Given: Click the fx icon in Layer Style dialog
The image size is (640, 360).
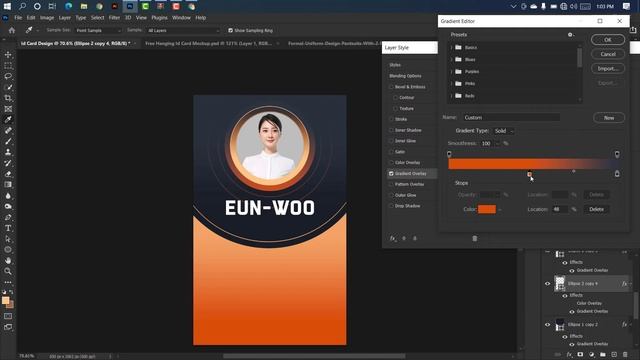Looking at the screenshot, I should (393, 238).
